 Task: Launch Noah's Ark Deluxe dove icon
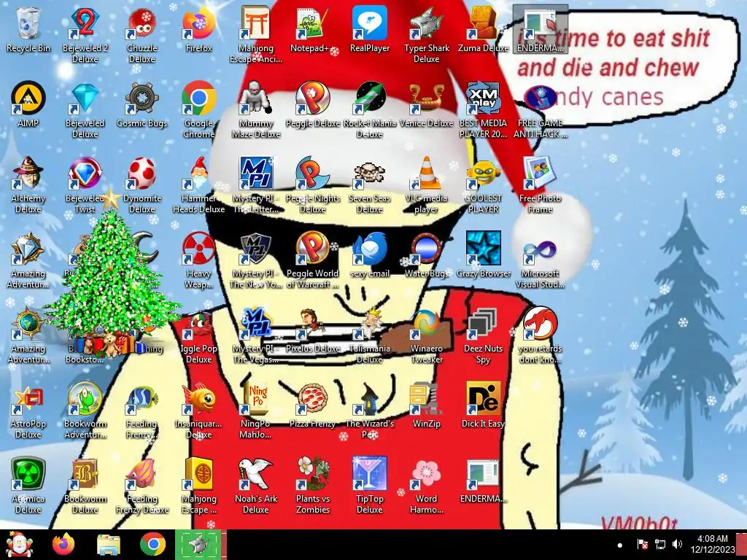(256, 486)
